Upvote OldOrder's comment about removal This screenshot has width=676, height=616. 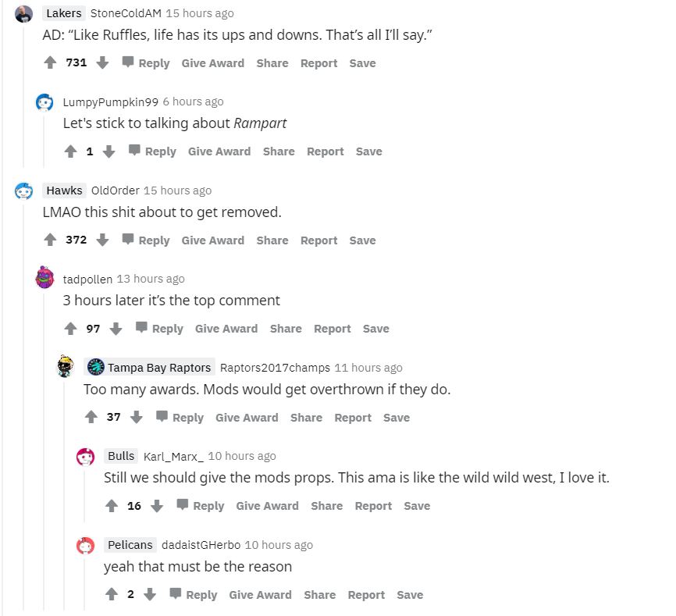51,240
